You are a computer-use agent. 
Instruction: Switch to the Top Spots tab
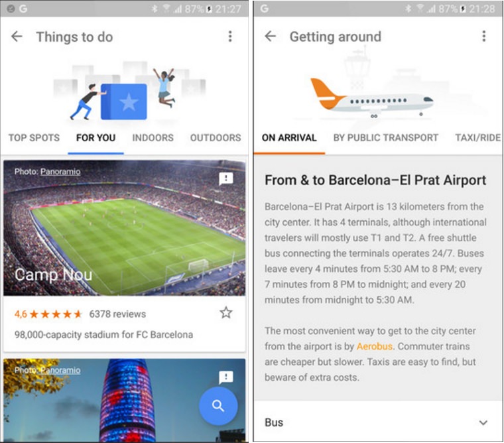(34, 138)
